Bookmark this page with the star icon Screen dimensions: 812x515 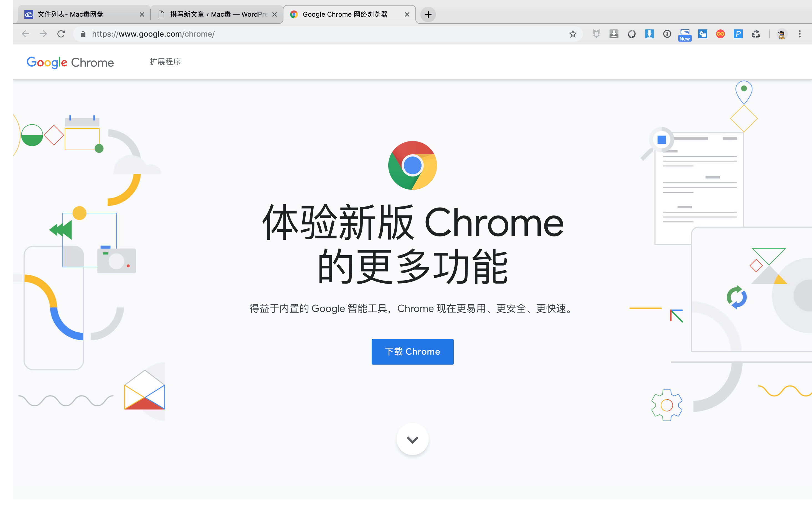click(573, 34)
